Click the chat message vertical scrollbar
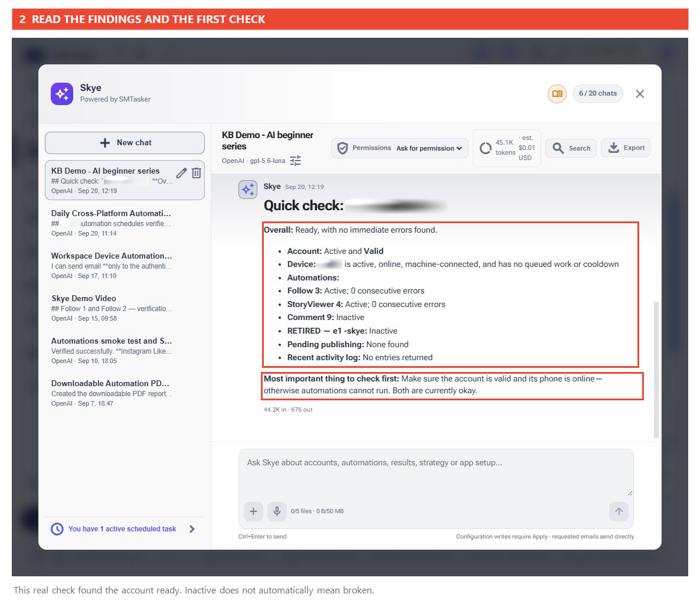The image size is (700, 607). [656, 370]
